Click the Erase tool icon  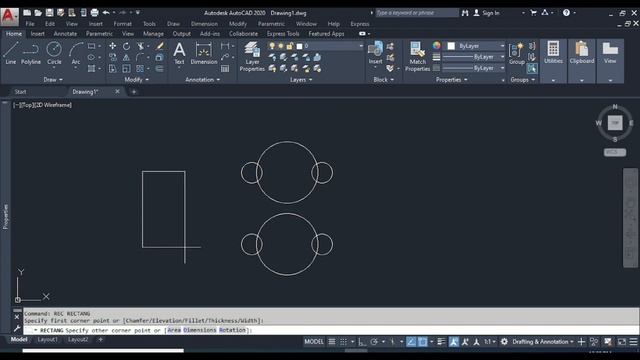tap(160, 46)
